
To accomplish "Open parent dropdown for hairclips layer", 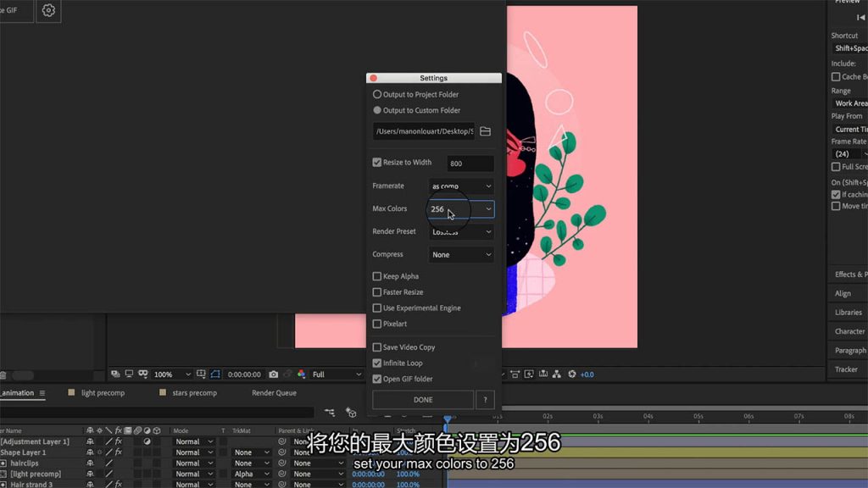I will tap(318, 463).
